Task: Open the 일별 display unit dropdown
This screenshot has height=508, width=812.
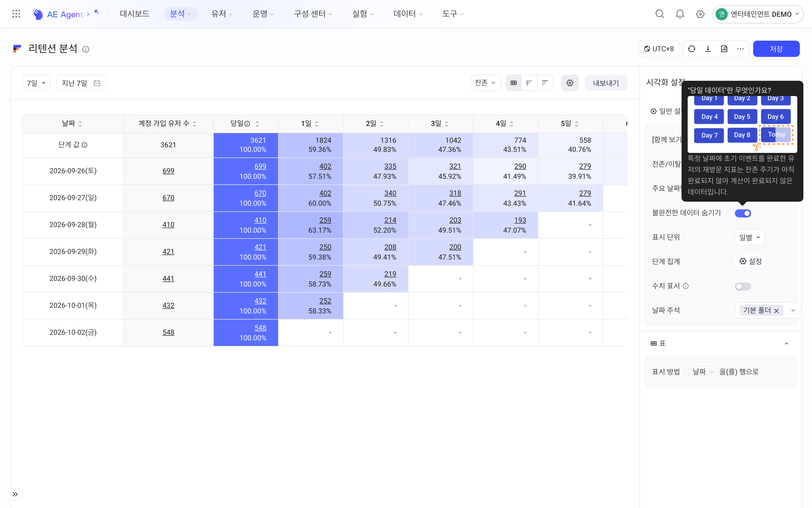Action: click(x=750, y=237)
